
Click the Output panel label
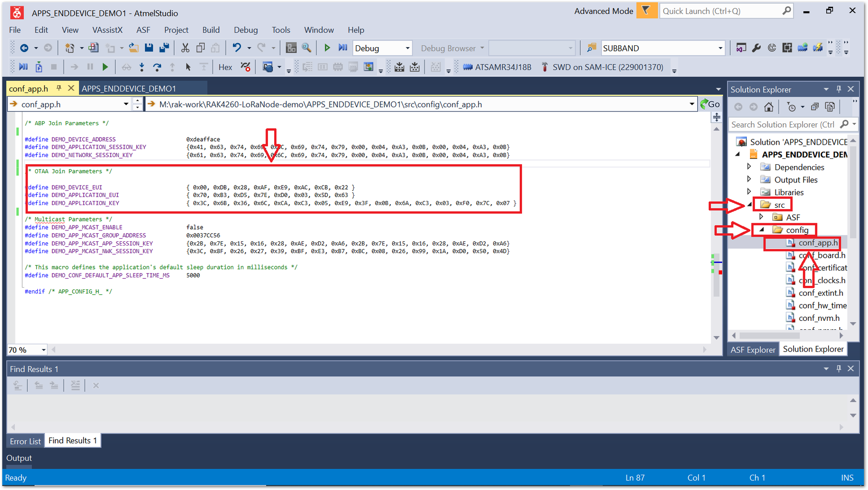19,458
